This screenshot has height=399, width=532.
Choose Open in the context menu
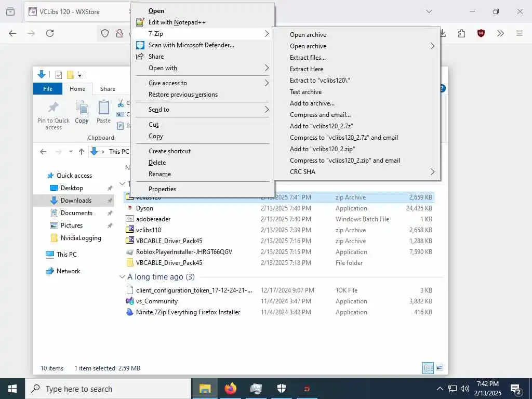pyautogui.click(x=203, y=11)
